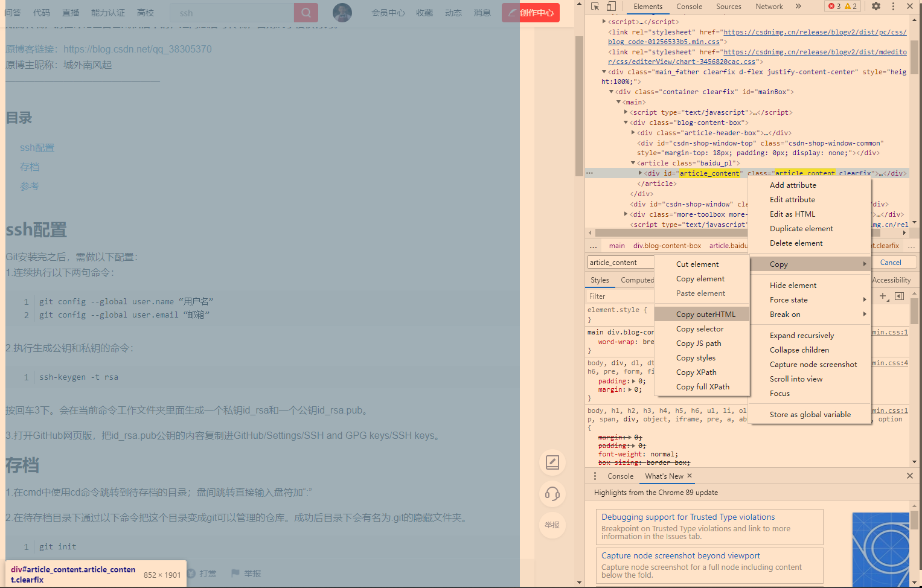Viewport: 922px width, 588px height.
Task: Expand the article_content div node triangle
Action: click(640, 173)
